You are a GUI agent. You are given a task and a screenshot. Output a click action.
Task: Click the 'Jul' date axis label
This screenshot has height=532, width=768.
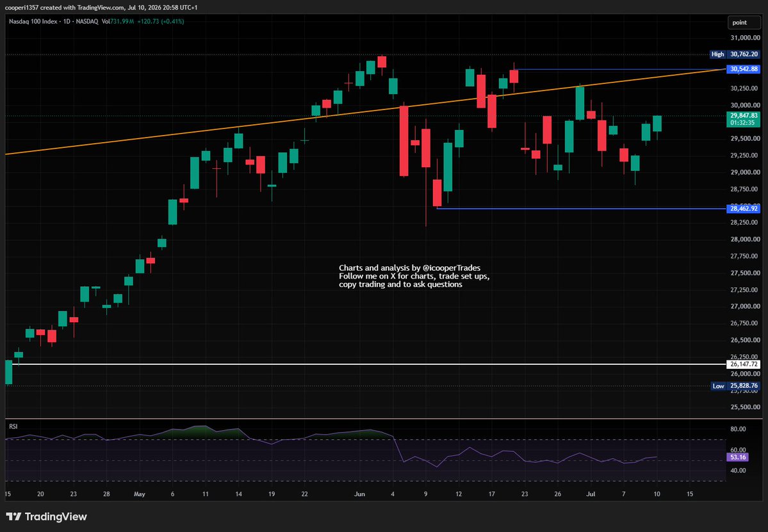pyautogui.click(x=591, y=494)
